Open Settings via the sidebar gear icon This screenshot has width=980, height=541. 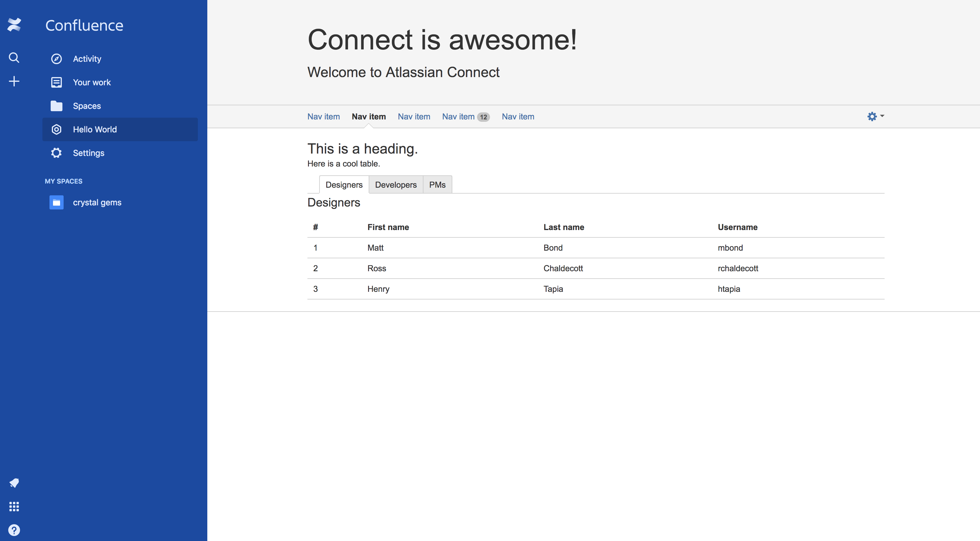tap(56, 153)
